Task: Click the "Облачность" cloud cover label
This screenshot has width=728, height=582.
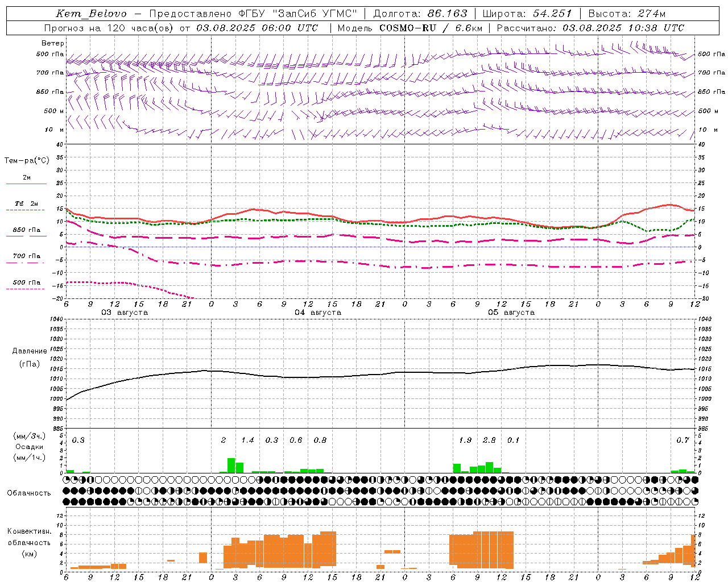Action: (29, 493)
